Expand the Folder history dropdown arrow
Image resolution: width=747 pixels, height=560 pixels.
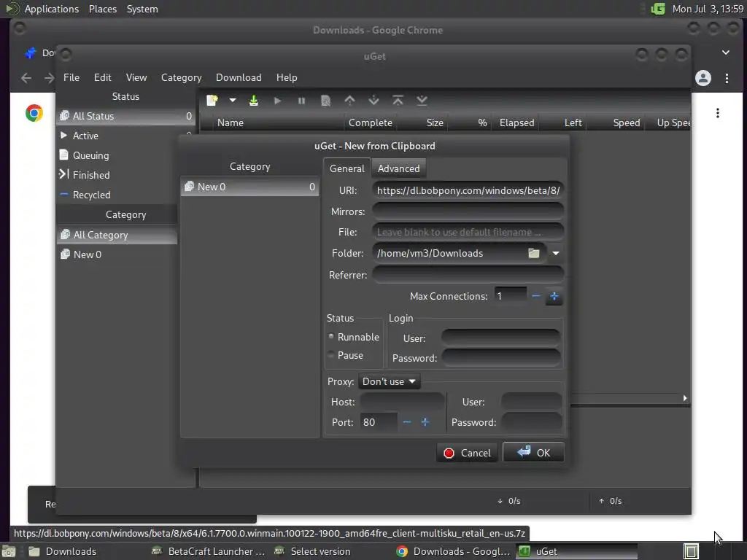click(555, 253)
